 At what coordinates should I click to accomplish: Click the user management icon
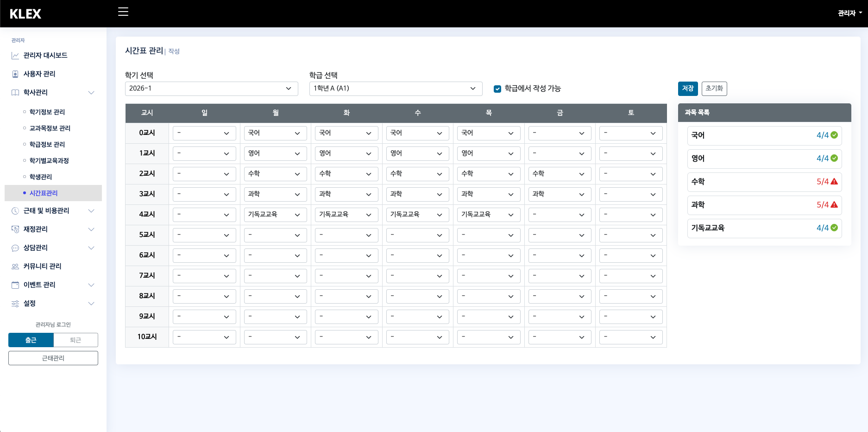click(15, 74)
